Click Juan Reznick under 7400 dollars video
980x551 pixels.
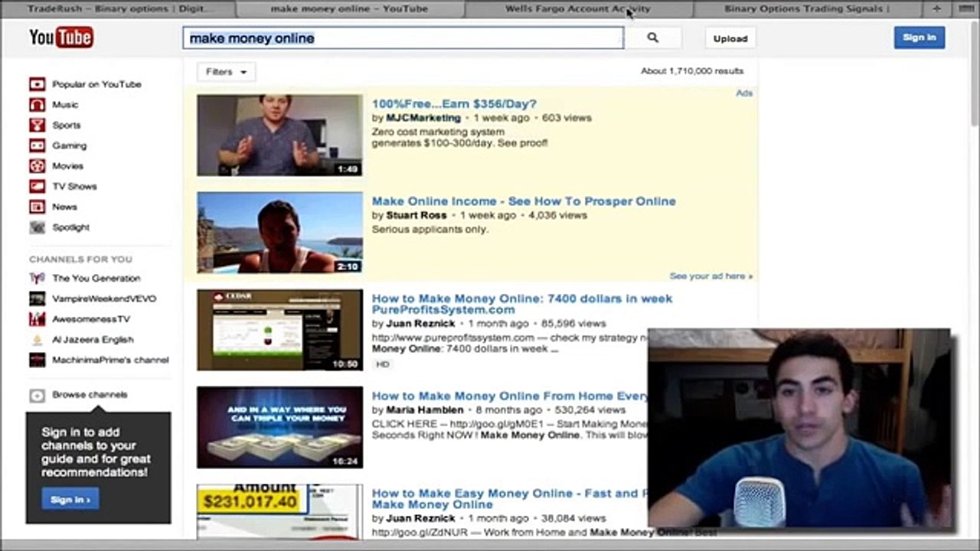pyautogui.click(x=420, y=324)
